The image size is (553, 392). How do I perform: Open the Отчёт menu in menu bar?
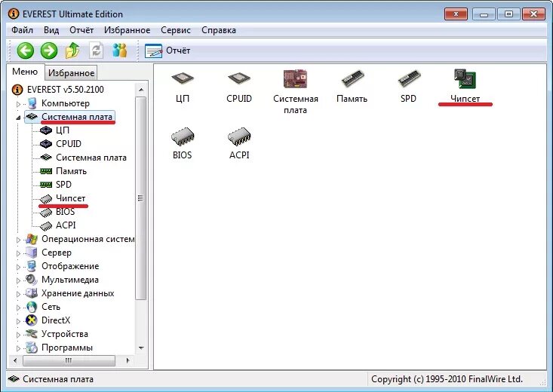click(81, 30)
